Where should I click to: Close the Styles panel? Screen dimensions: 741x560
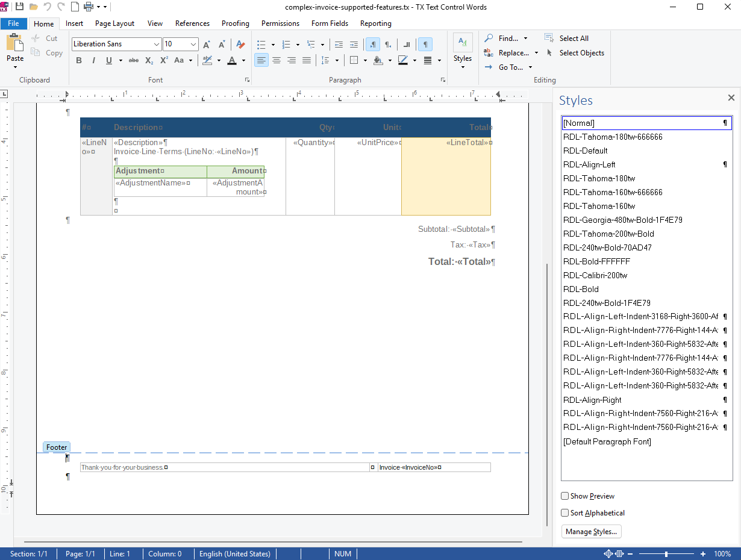tap(731, 98)
